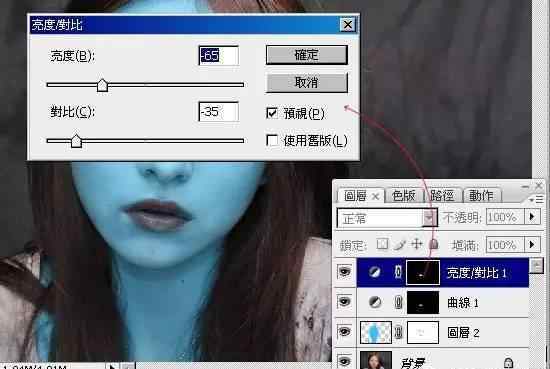This screenshot has height=369, width=550.
Task: Click the adjustment icon on 曲線 1 layer
Action: (x=375, y=302)
